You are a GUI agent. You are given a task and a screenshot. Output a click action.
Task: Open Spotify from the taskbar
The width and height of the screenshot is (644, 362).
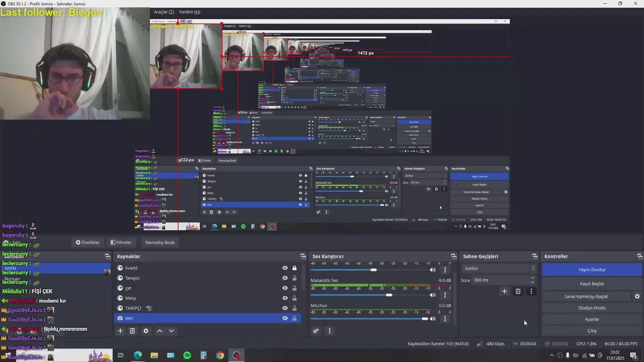coord(187,355)
